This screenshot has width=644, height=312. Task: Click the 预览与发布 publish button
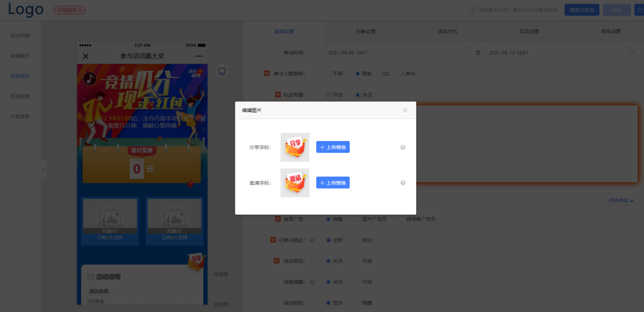coord(581,9)
